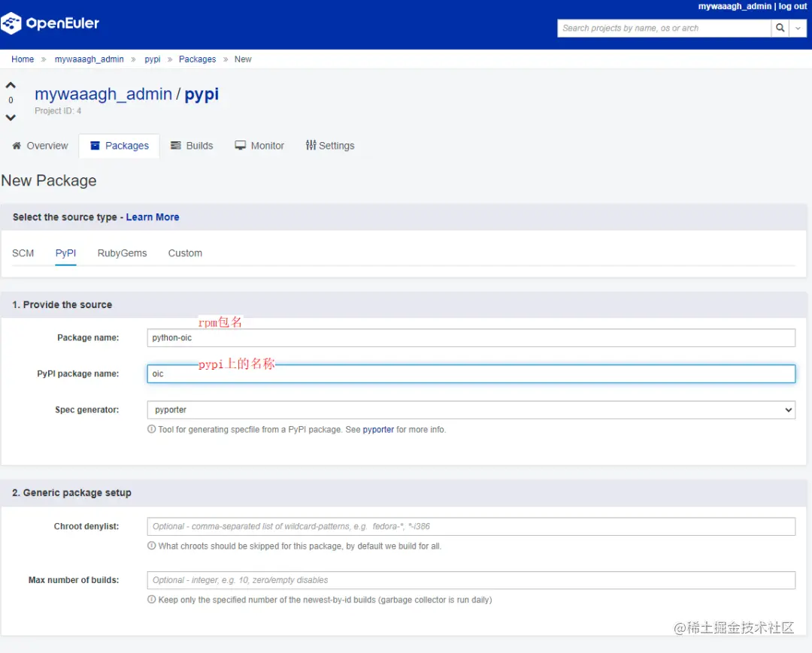Click the Project ID: 4 text
The height and width of the screenshot is (653, 812).
coord(58,110)
